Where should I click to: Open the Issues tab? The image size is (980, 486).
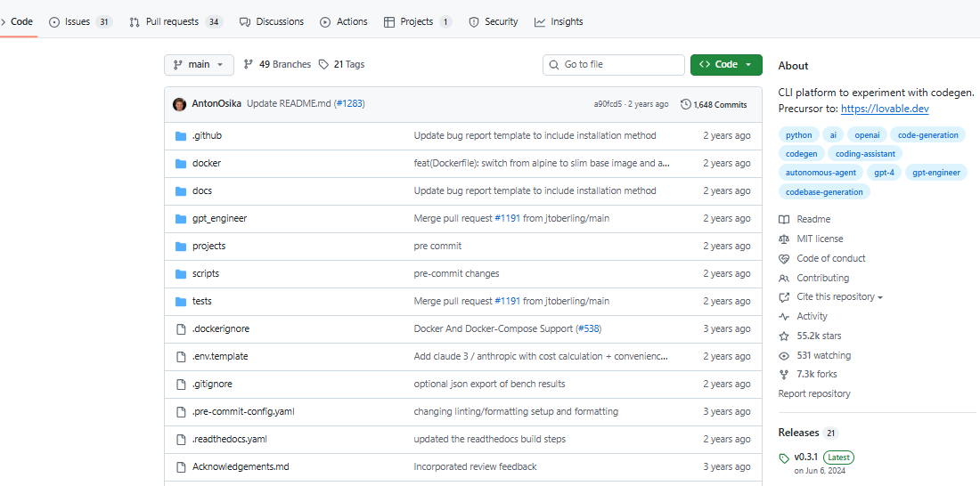coord(80,22)
